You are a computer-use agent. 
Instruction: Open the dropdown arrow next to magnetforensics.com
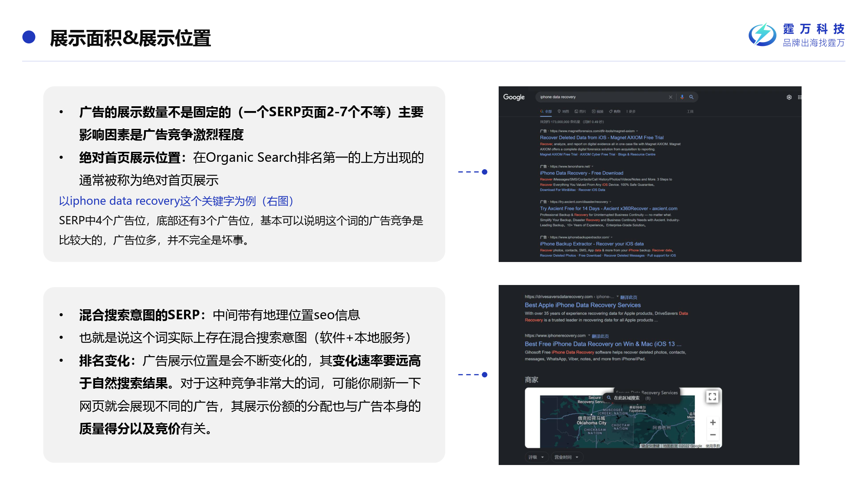(x=637, y=131)
